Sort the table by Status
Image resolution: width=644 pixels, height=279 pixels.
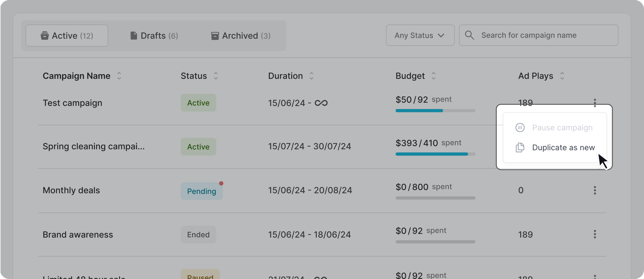click(x=216, y=76)
